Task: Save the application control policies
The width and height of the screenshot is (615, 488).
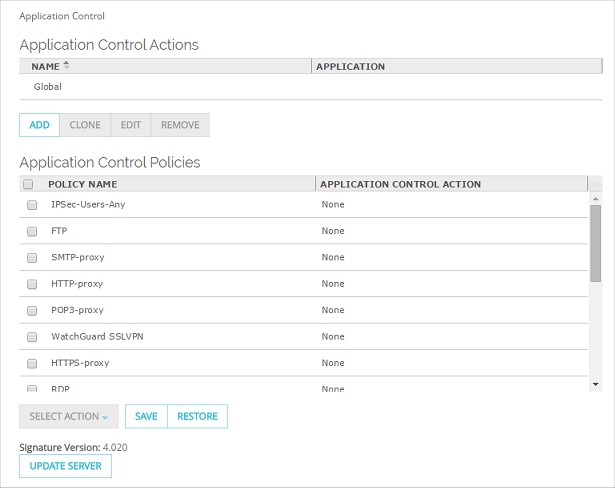Action: [146, 417]
